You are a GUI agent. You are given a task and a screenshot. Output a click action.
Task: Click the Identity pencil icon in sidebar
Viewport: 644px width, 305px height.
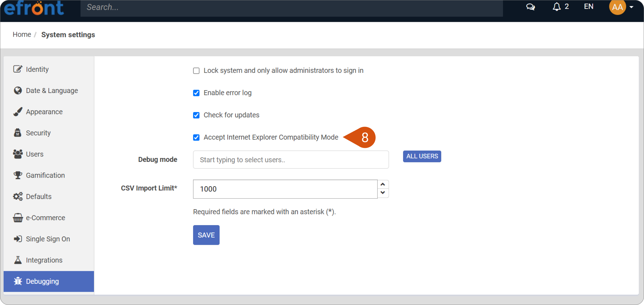tap(18, 69)
